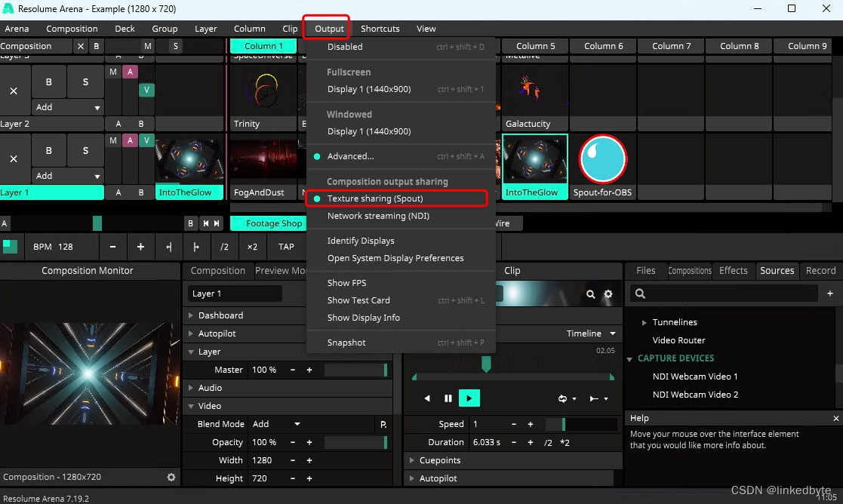
Task: Adjust the Opacity slider
Action: (355, 442)
